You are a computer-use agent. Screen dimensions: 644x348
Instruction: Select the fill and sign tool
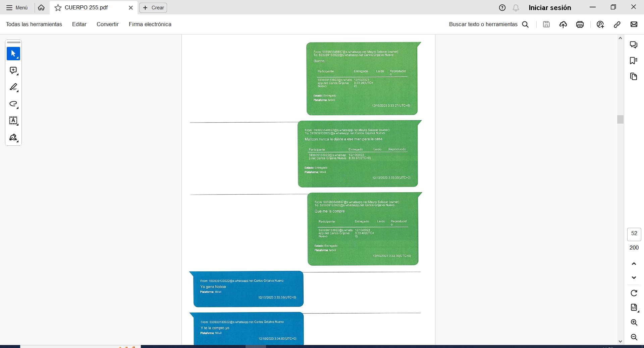tap(13, 137)
